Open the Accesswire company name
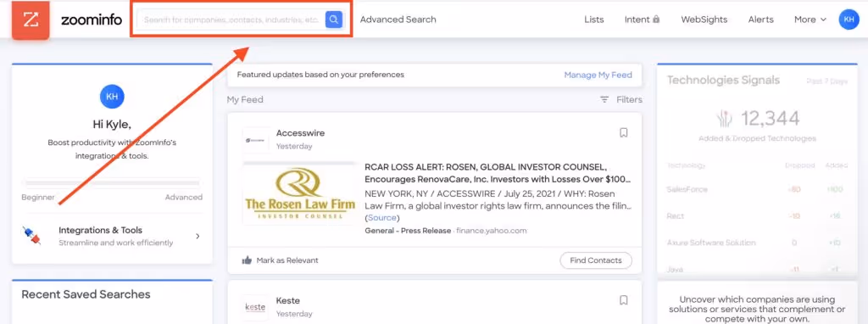The width and height of the screenshot is (868, 324). point(300,133)
